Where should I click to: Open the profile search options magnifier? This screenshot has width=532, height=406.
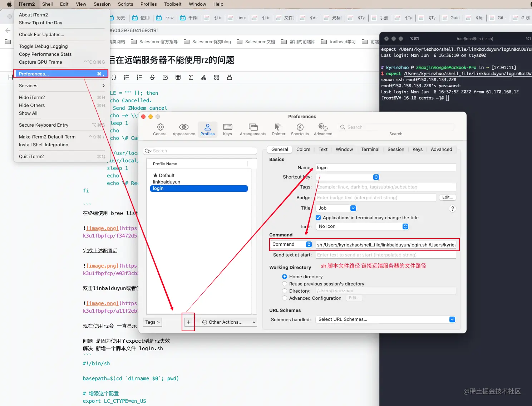point(148,151)
